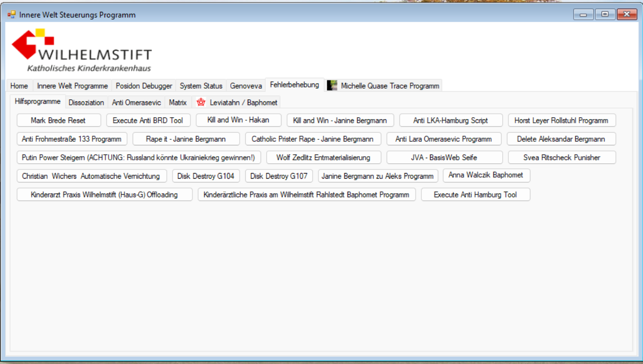Select the Fehlerbehebung tab

(x=294, y=85)
